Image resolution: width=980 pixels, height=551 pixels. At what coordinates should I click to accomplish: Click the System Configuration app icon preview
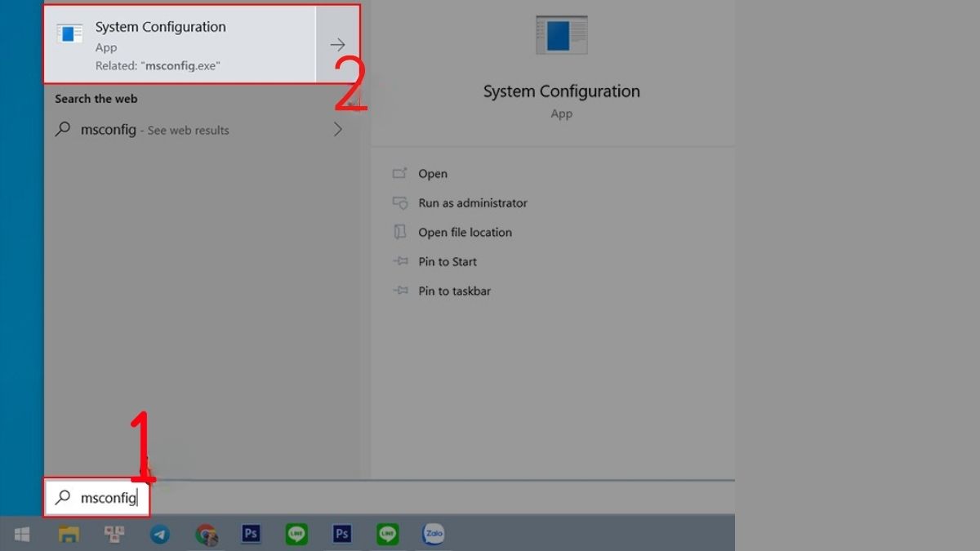click(560, 34)
